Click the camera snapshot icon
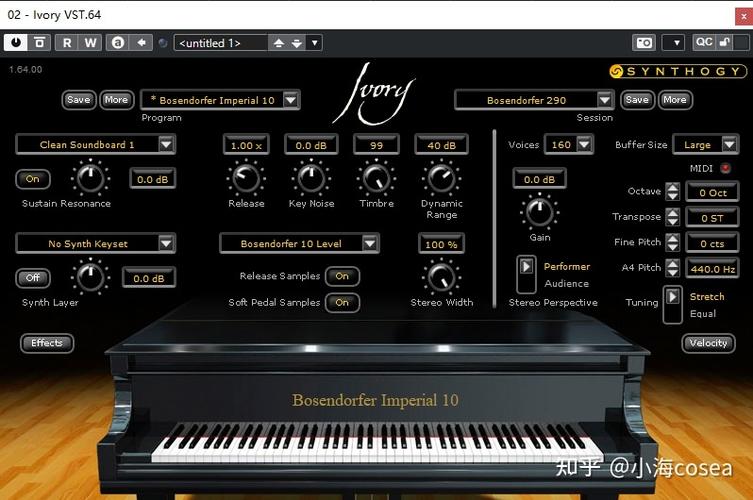 pos(644,43)
